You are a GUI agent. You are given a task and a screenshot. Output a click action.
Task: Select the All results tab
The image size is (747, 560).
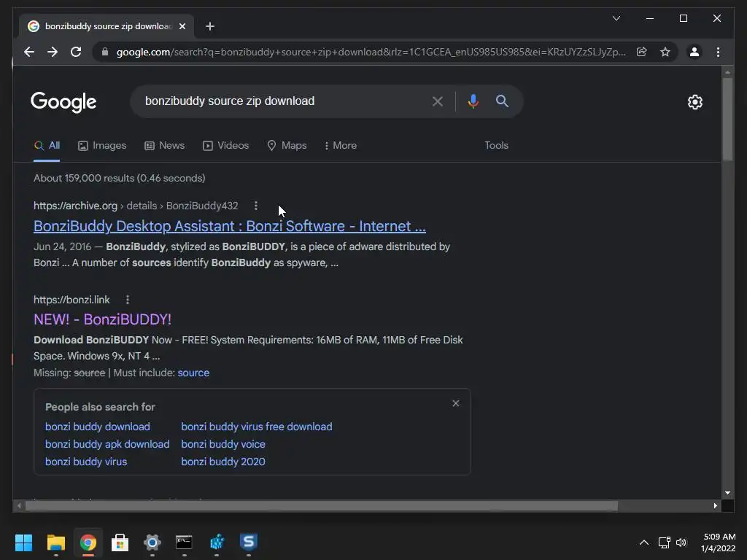pyautogui.click(x=47, y=145)
